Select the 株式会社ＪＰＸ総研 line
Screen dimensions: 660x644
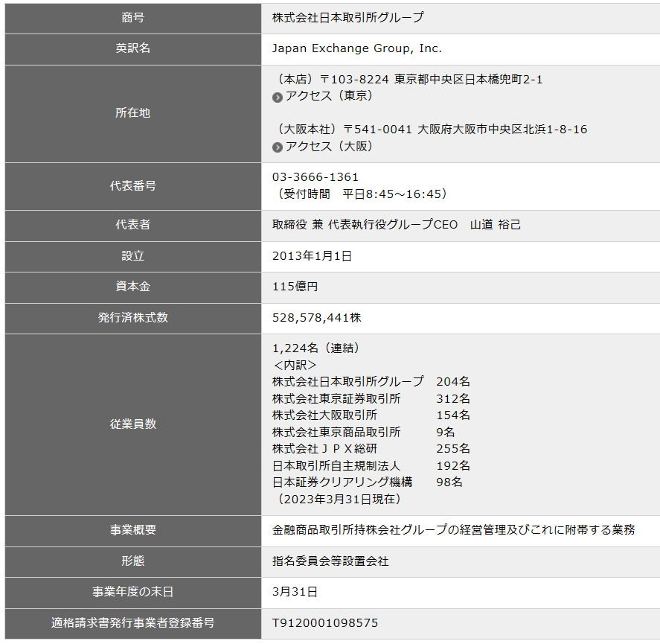(324, 449)
